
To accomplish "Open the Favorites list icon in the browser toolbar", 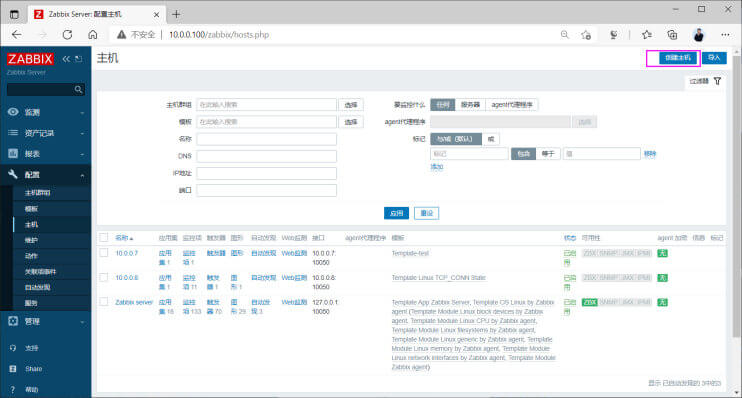I will 646,35.
